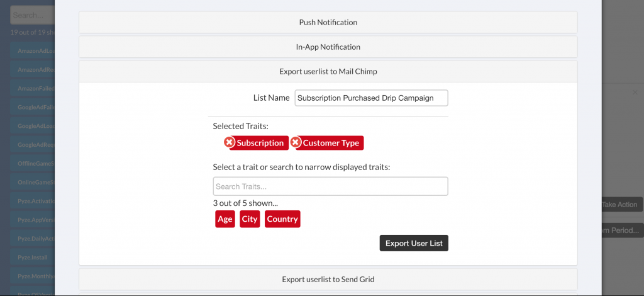Remove the Subscription selected trait
644x296 pixels.
(230, 142)
